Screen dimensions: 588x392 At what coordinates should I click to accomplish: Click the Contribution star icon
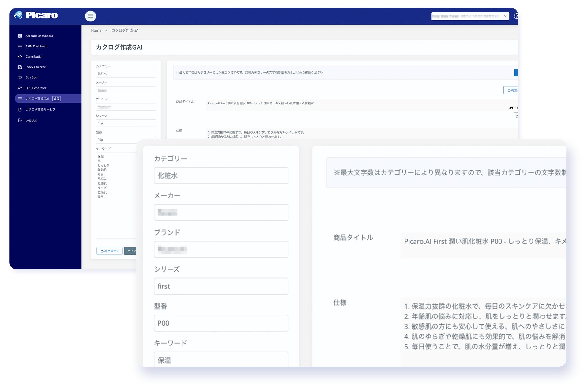[20, 57]
